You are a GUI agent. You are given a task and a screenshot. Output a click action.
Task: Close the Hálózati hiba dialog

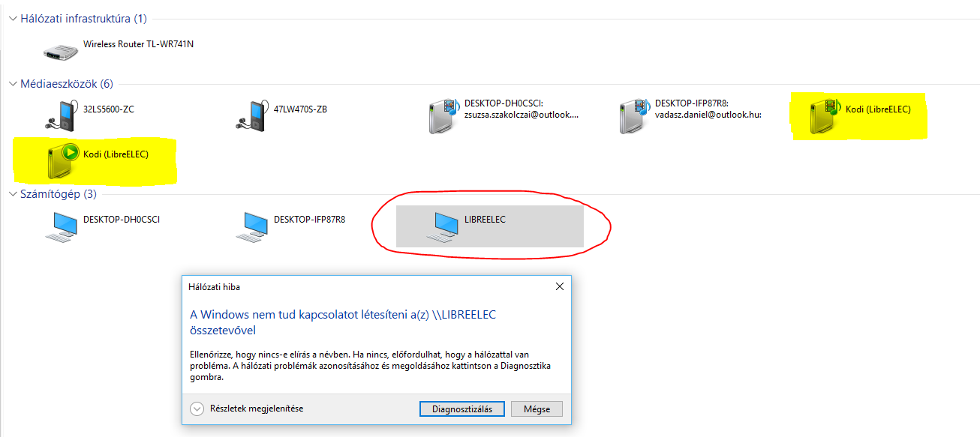559,286
